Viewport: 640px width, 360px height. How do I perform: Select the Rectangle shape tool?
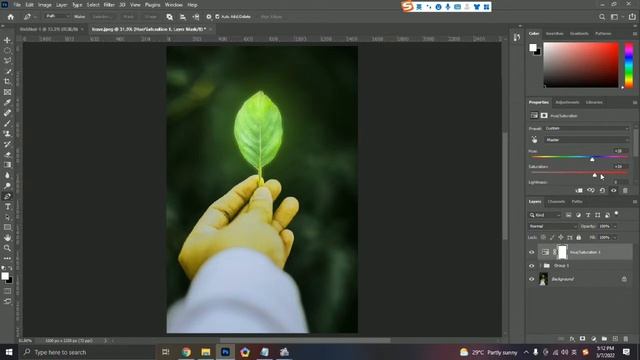(x=7, y=227)
